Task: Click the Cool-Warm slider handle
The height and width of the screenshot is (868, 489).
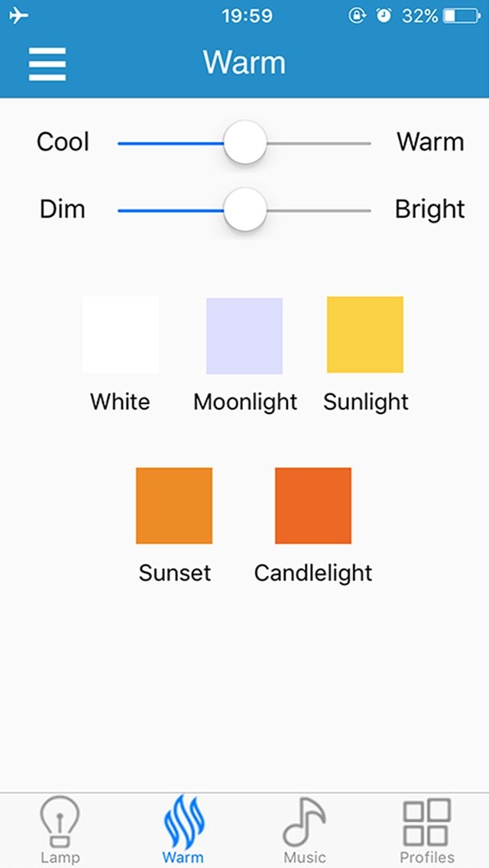Action: coord(245,143)
